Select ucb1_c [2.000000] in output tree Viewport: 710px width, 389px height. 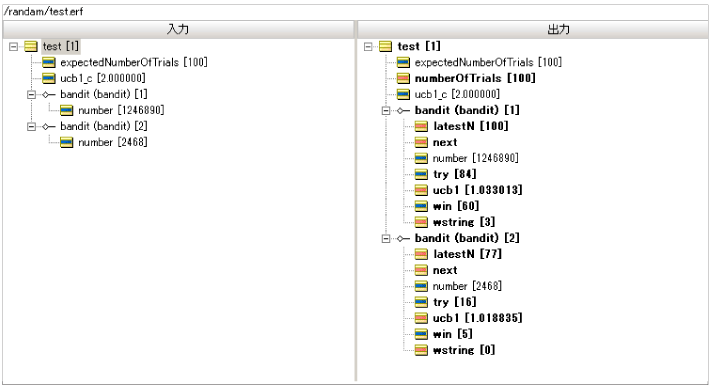click(x=457, y=94)
